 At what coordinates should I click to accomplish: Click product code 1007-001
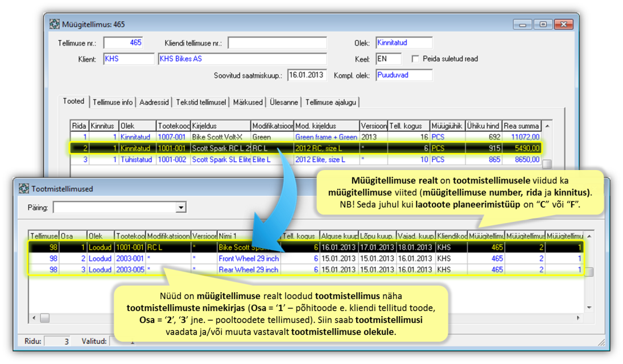[x=172, y=137]
